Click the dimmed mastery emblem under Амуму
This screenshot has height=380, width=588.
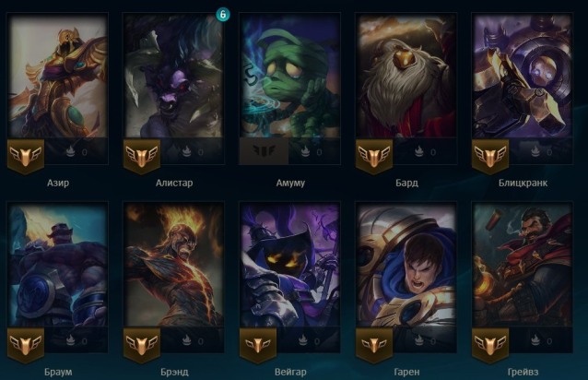264,150
